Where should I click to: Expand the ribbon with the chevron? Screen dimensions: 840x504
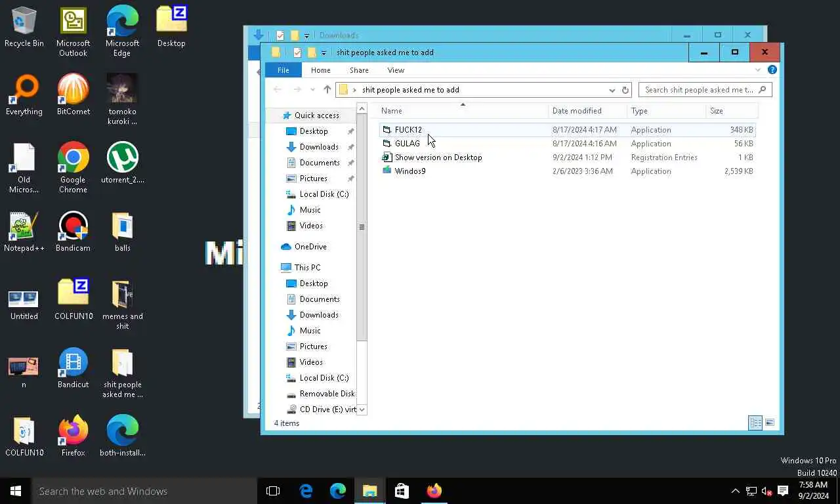(758, 70)
